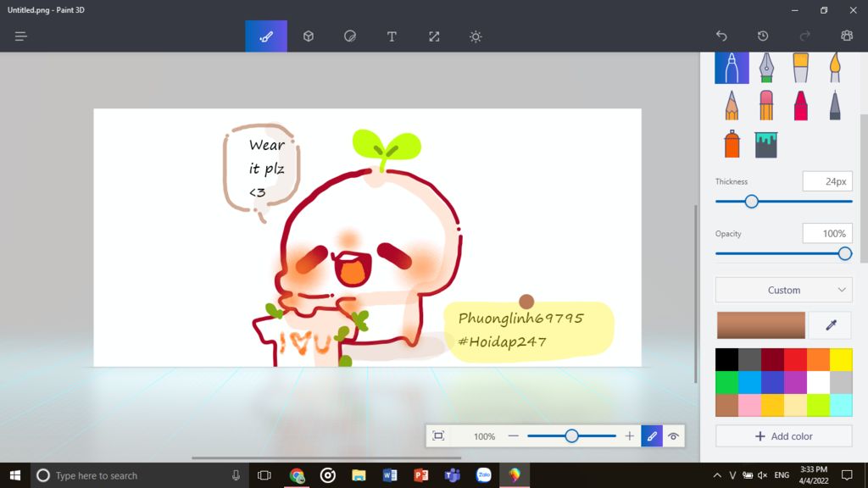Open the Effects panel
The image size is (868, 488).
pos(476,36)
